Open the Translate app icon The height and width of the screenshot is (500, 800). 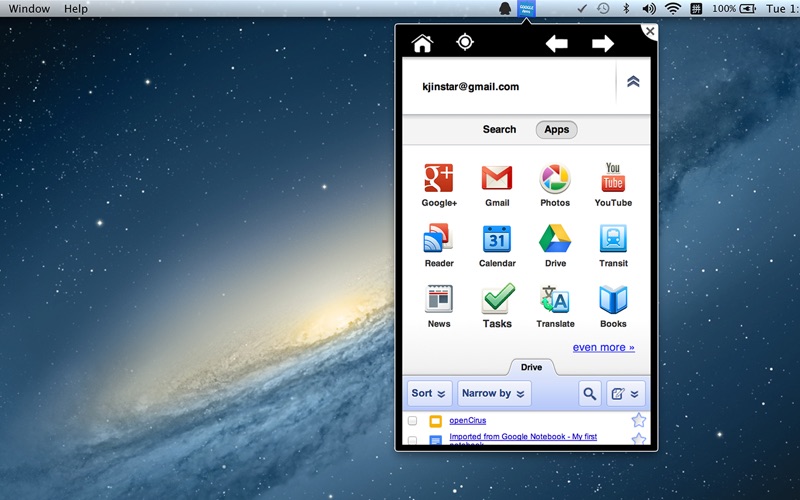pos(555,298)
